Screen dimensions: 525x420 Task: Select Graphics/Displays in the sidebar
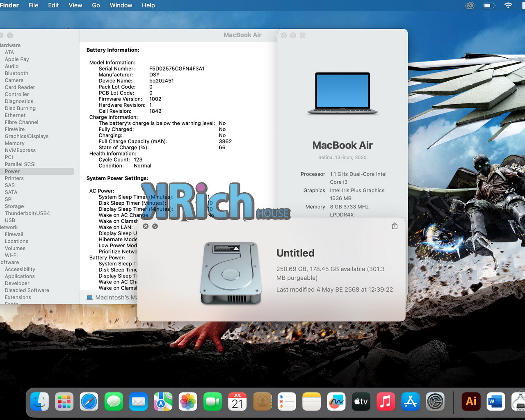point(27,136)
